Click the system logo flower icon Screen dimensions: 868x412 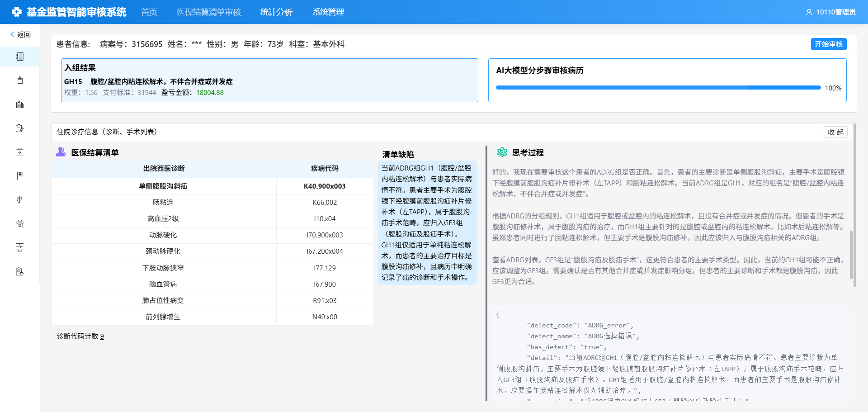[17, 12]
